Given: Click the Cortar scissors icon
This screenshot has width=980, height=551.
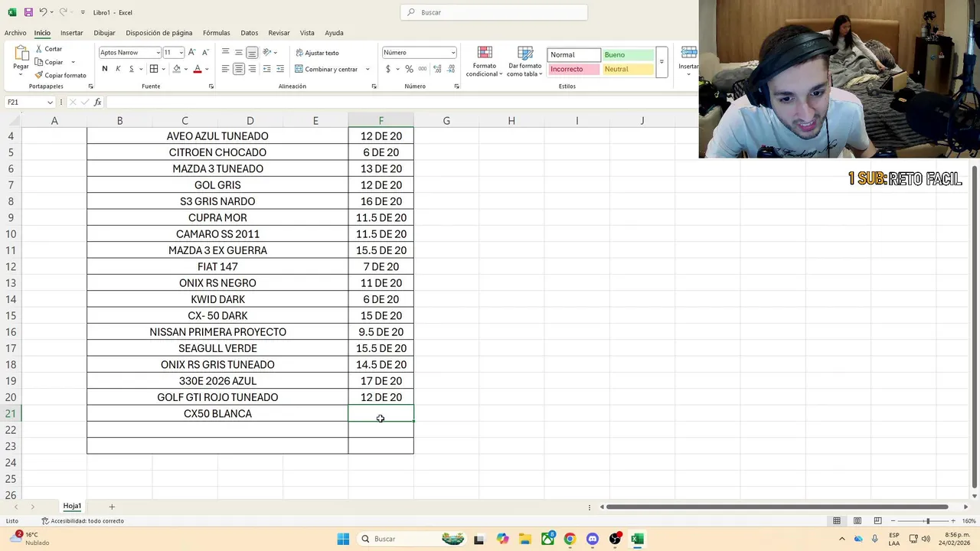Looking at the screenshot, I should pos(38,49).
